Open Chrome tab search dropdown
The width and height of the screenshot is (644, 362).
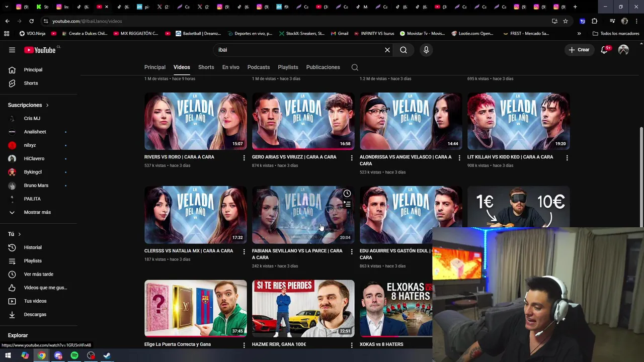(8, 7)
